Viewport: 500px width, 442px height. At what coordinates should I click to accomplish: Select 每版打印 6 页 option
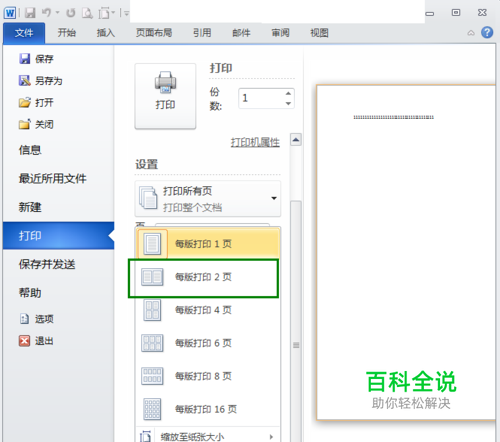pyautogui.click(x=208, y=343)
